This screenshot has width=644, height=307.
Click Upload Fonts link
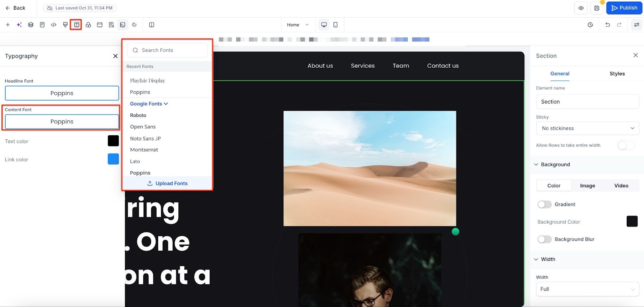point(167,184)
